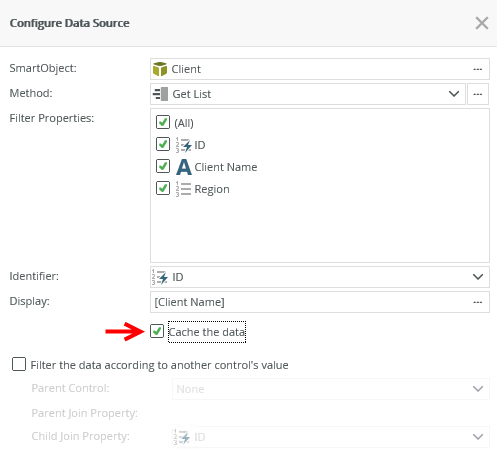Click the Client Name text type icon

tap(184, 167)
